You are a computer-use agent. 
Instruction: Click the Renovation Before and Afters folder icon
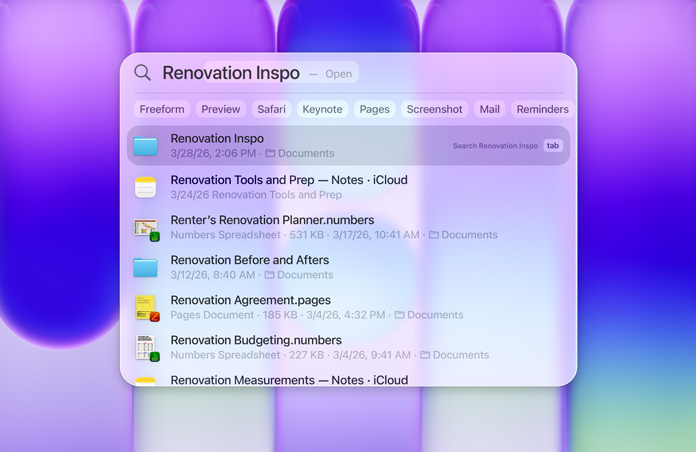click(x=146, y=267)
